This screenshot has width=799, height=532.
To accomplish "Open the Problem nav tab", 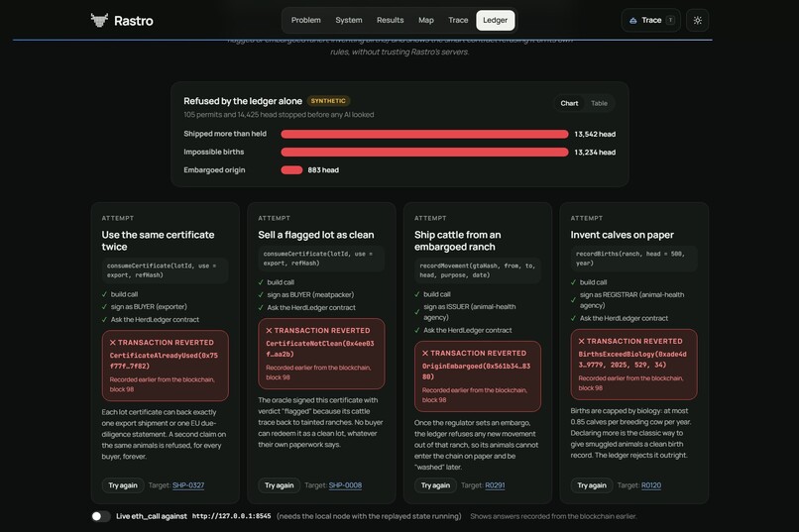I will pyautogui.click(x=305, y=21).
